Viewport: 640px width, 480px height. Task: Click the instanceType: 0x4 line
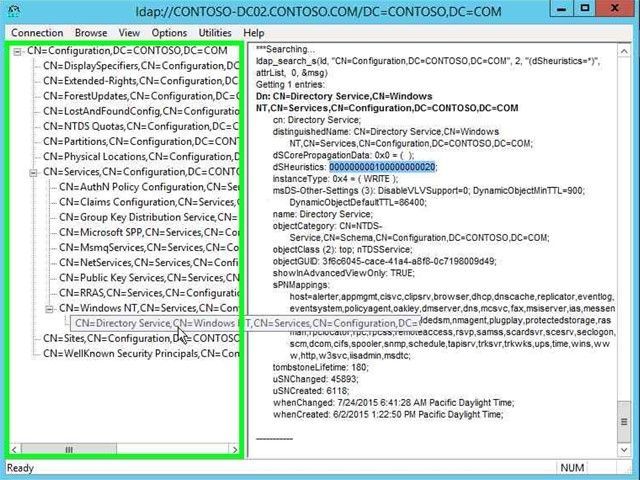pyautogui.click(x=336, y=179)
